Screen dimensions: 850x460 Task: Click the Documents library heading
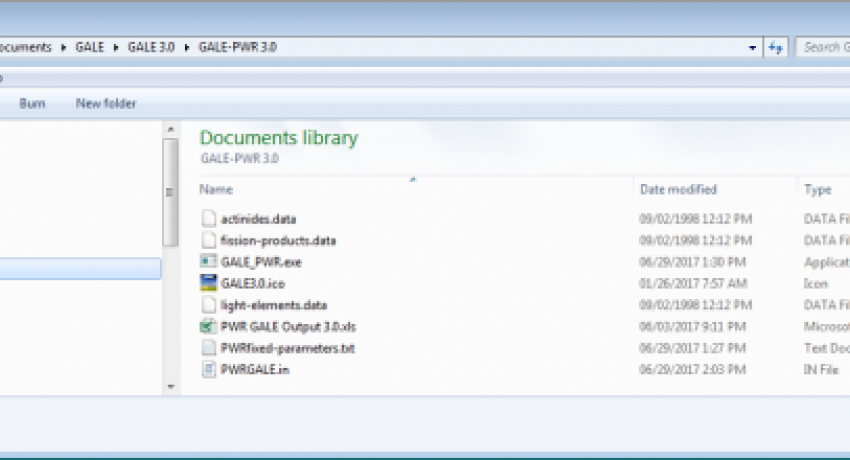279,138
